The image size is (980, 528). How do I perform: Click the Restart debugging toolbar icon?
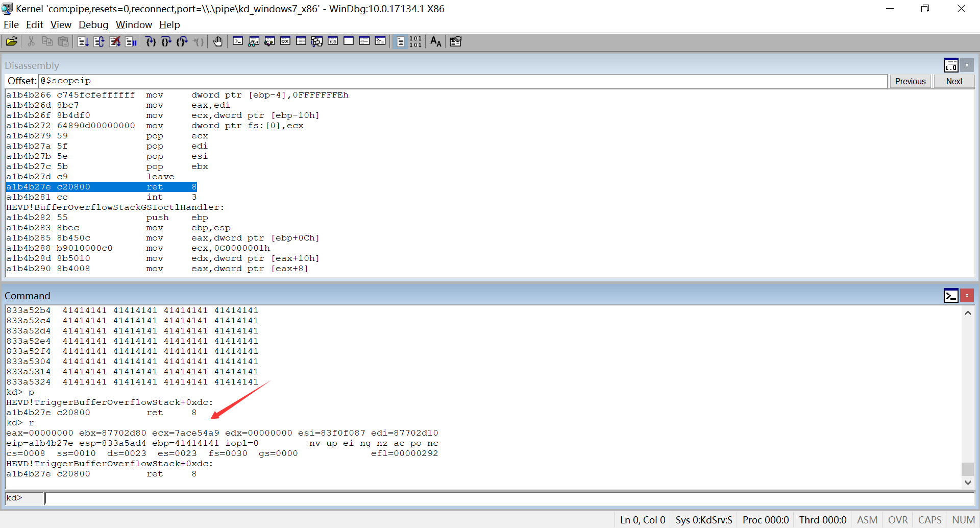click(99, 41)
